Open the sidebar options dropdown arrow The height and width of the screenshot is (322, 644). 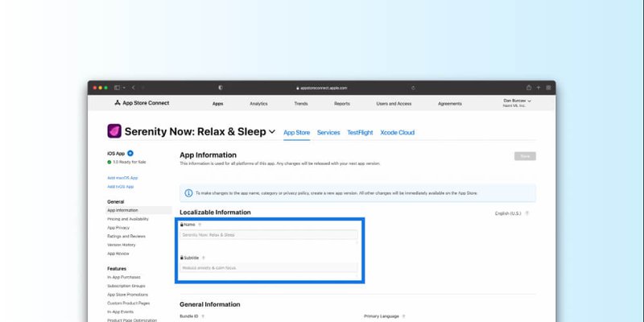pyautogui.click(x=124, y=88)
